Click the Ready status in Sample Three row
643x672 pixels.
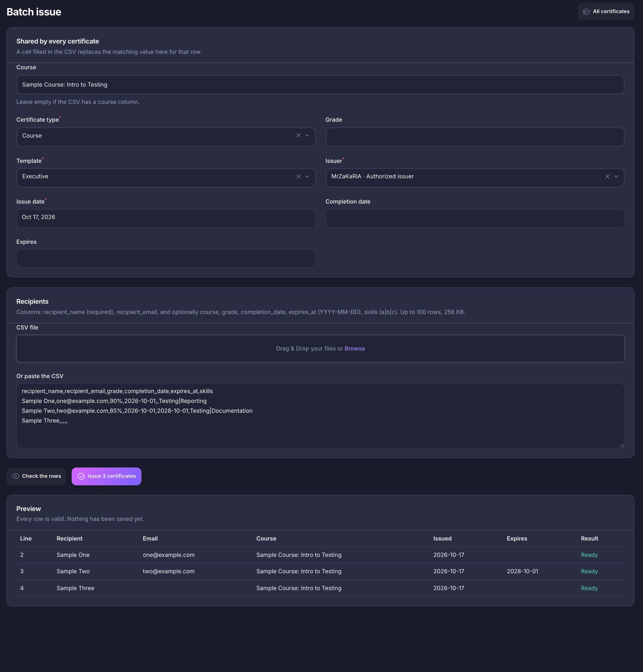tap(589, 588)
